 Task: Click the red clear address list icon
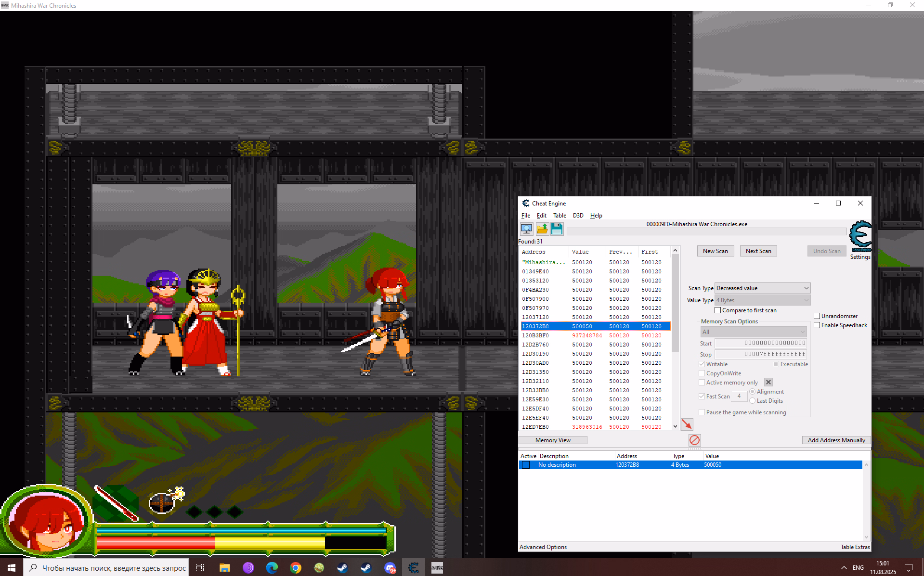pyautogui.click(x=694, y=440)
